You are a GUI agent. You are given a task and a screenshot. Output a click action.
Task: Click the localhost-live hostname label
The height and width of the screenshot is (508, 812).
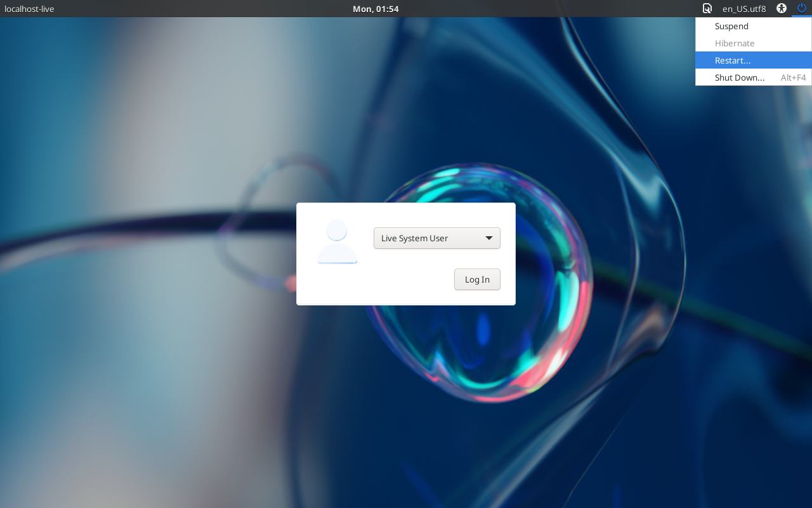click(x=29, y=9)
